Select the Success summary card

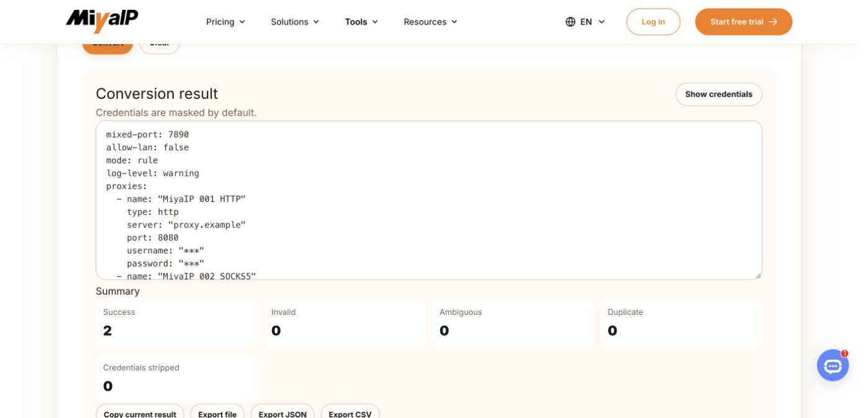(176, 323)
